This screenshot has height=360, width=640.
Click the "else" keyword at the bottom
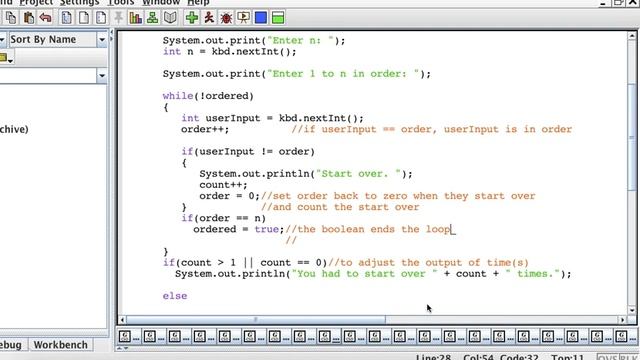[x=175, y=296]
